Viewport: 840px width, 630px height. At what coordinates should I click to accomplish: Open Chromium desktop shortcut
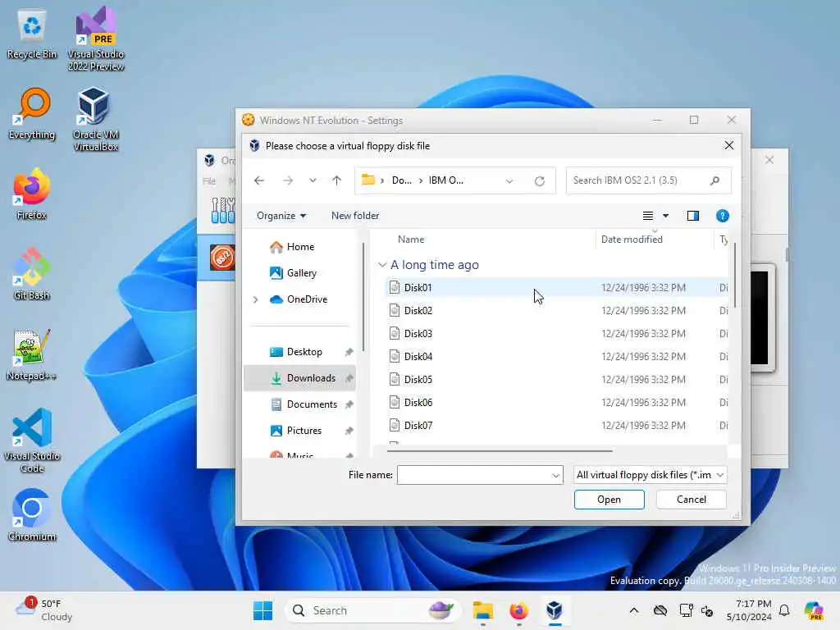(x=32, y=515)
